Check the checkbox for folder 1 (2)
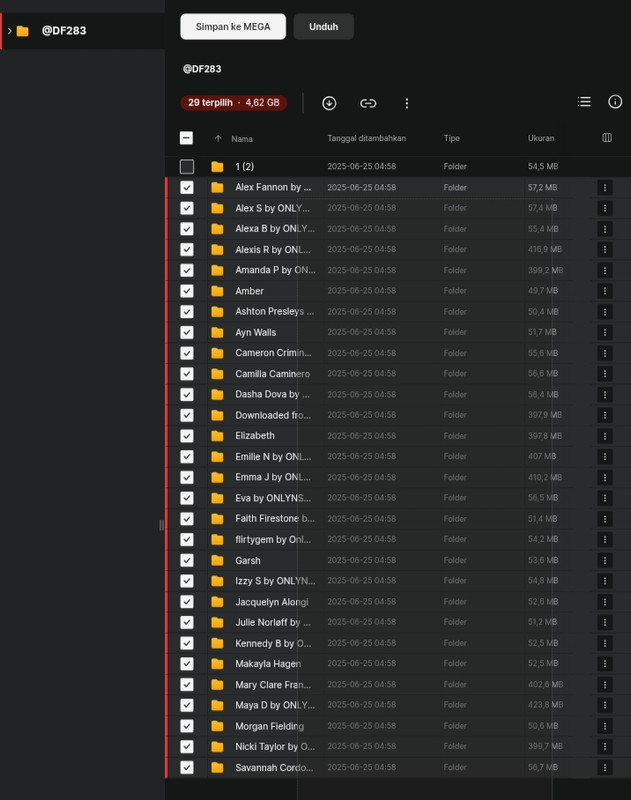Viewport: 631px width, 800px height. pos(187,166)
